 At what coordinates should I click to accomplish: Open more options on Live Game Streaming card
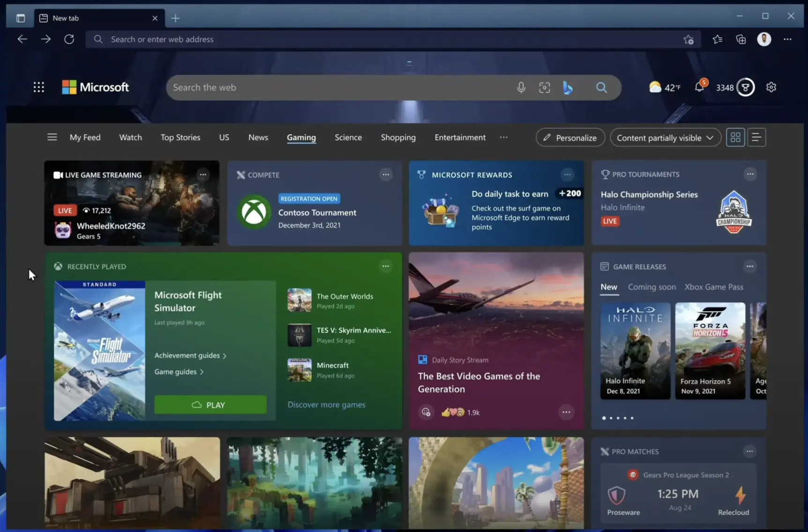pos(203,175)
